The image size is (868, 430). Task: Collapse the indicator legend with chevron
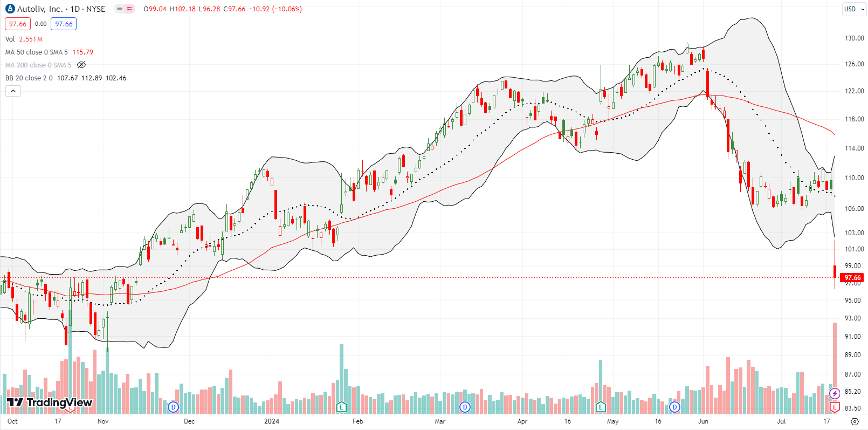pos(13,91)
